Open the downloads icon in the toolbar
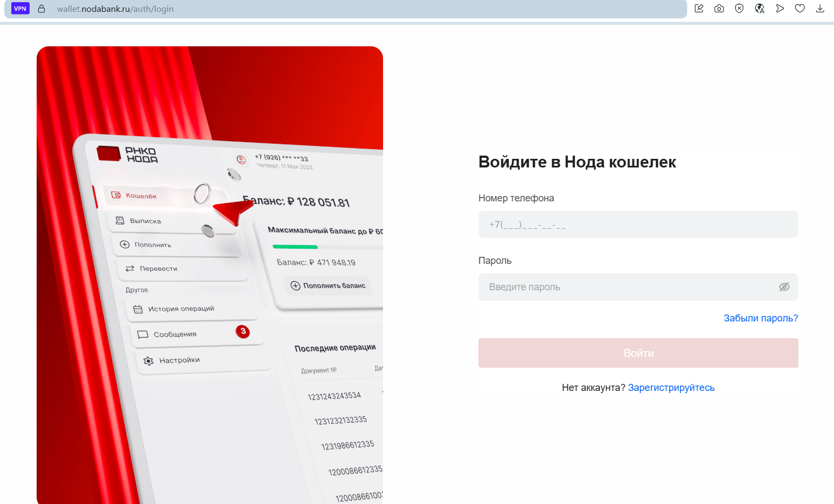This screenshot has width=834, height=504. [820, 9]
